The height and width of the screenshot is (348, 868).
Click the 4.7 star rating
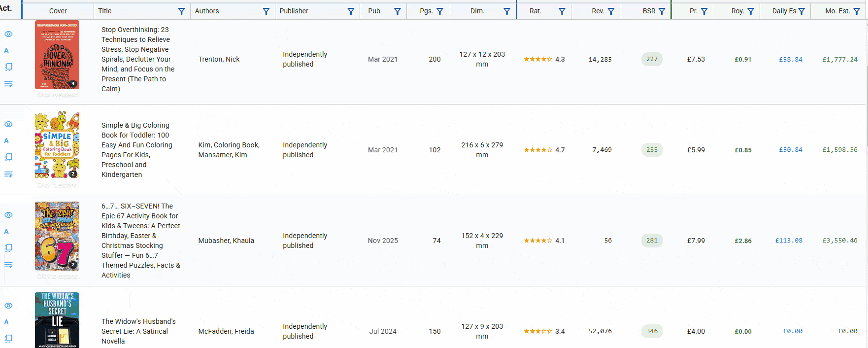(x=544, y=150)
